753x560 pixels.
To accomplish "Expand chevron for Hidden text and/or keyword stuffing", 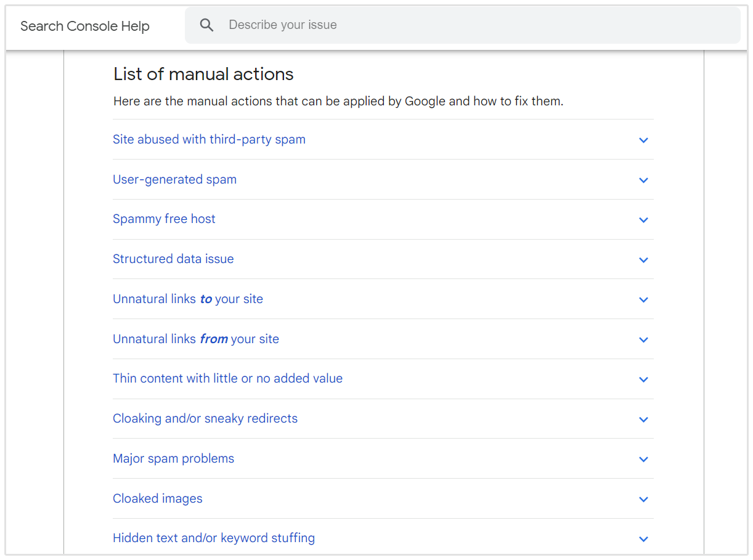I will click(643, 539).
